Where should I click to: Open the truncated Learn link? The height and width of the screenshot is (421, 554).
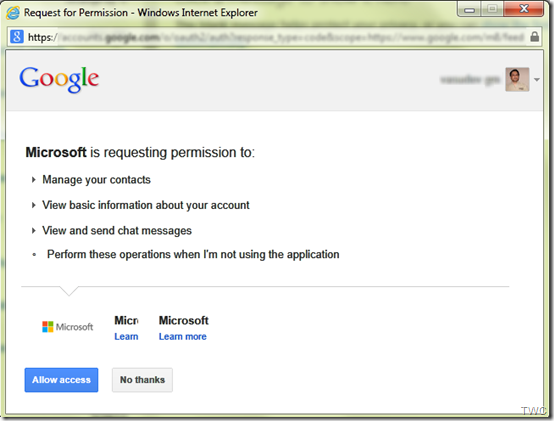(x=126, y=337)
